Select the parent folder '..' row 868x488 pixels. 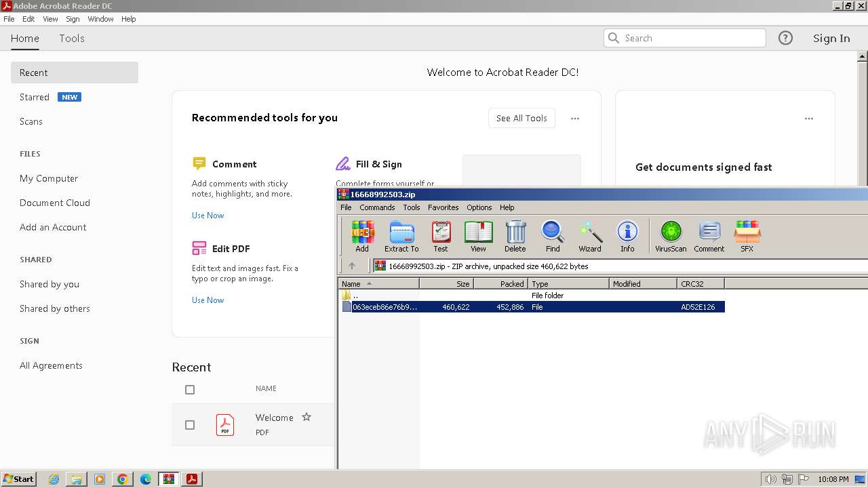point(532,296)
